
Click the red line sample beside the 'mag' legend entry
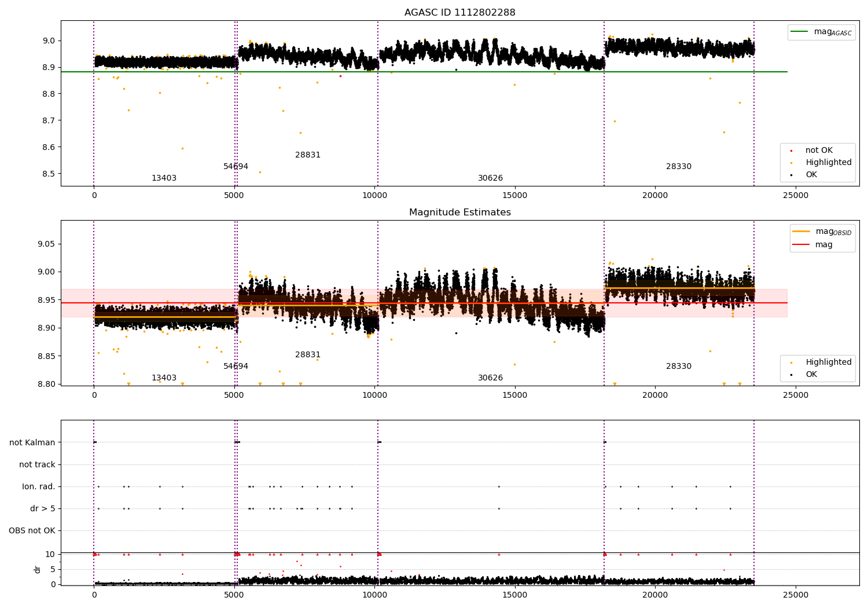(801, 245)
